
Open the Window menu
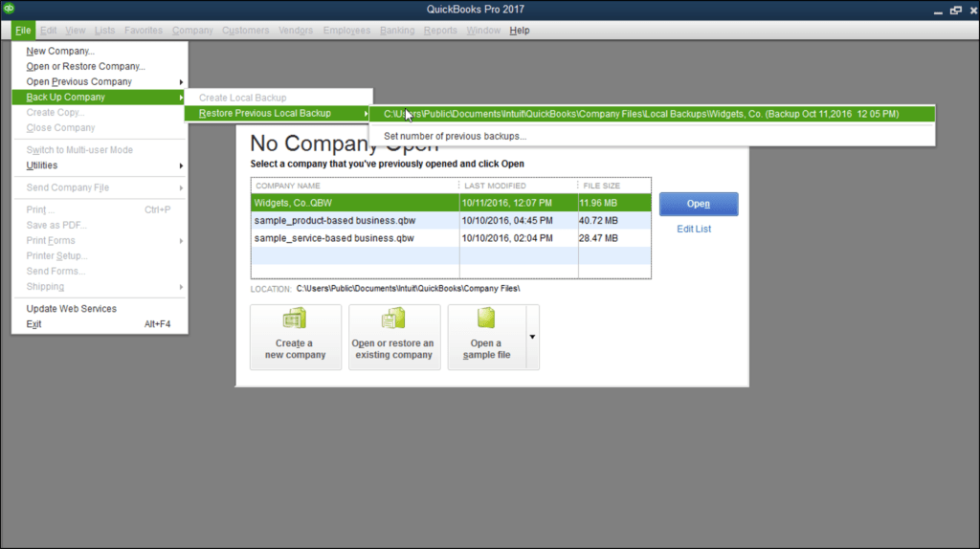(483, 30)
